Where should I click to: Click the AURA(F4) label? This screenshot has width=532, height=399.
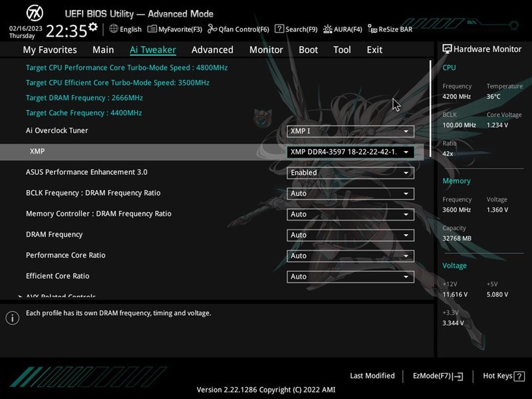click(x=348, y=29)
